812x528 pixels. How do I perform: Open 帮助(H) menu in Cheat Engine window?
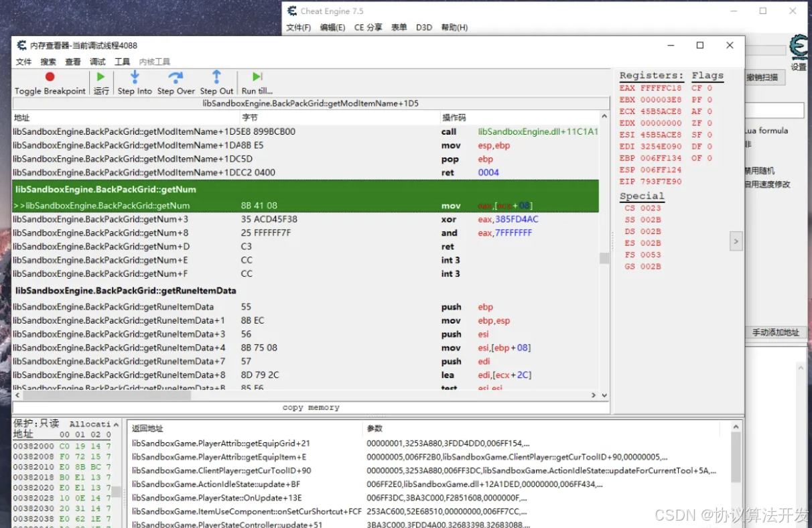click(454, 27)
